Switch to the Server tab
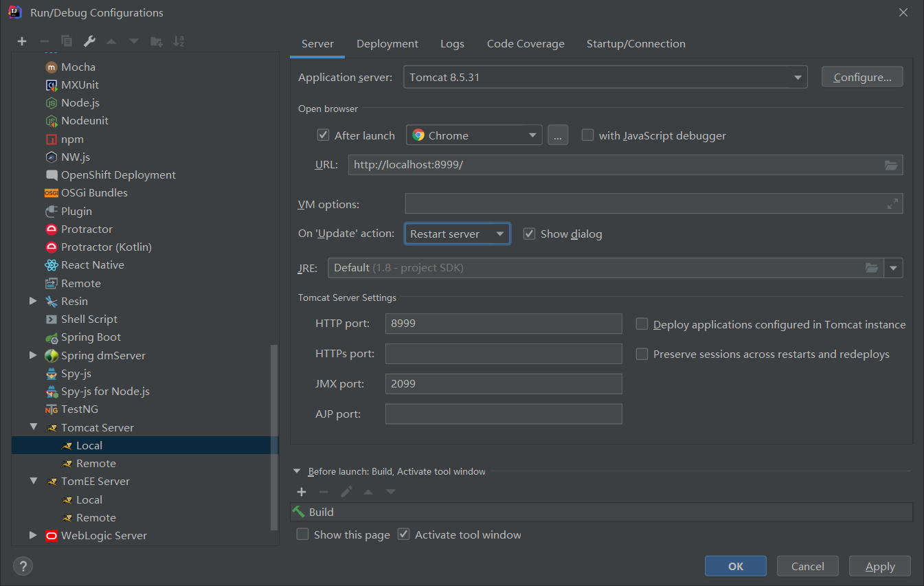 pos(317,44)
